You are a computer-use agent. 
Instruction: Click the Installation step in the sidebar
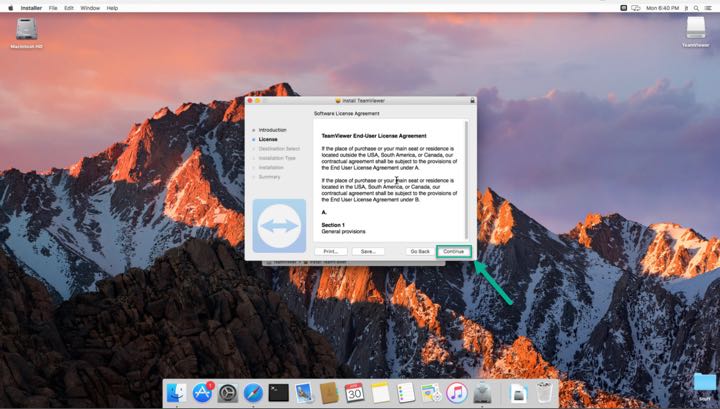(x=271, y=168)
